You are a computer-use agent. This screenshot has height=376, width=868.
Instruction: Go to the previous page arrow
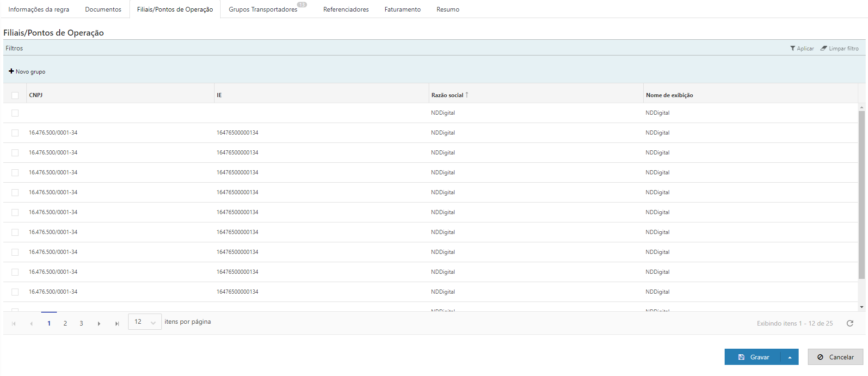[x=31, y=324]
